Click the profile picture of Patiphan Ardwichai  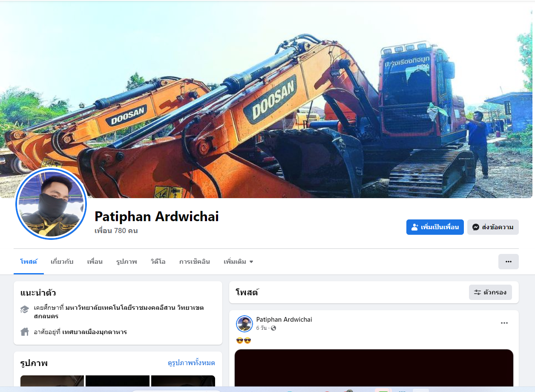51,203
